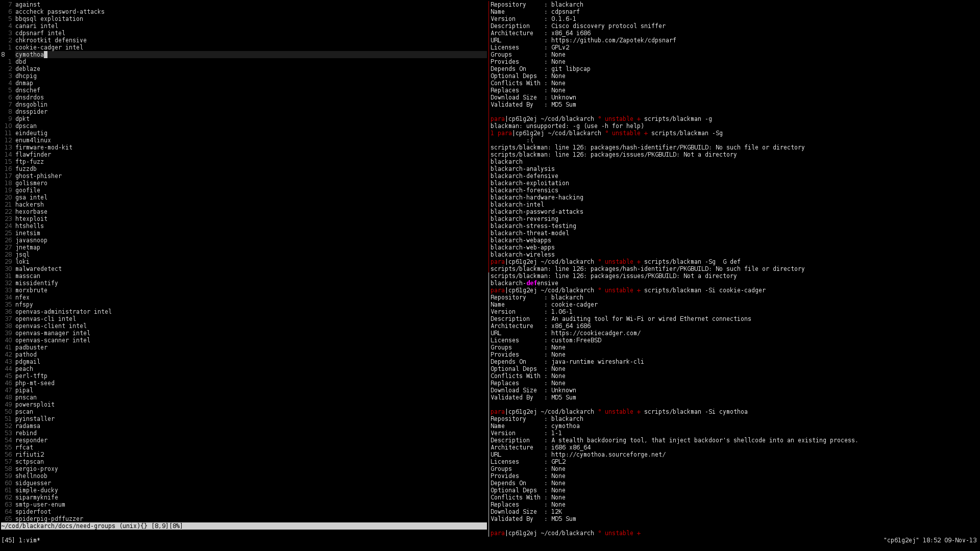Select the 'responder' line in vim

tap(31, 440)
